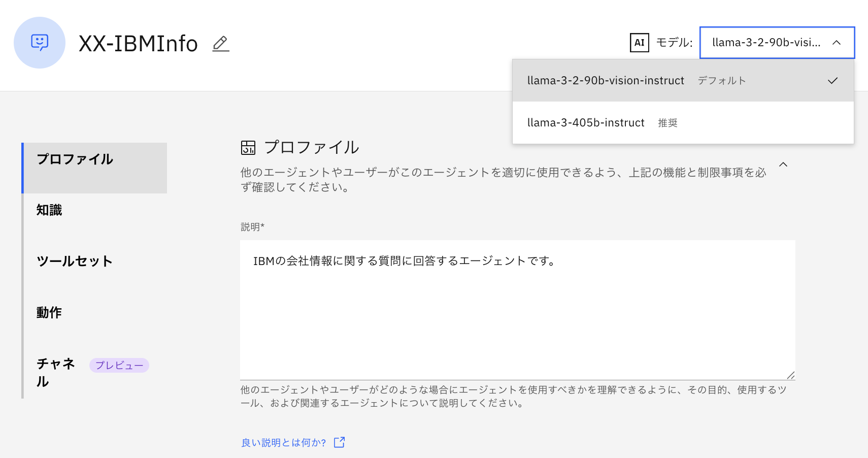Select llama-3-2-90b-vision-instruct from the model list
868x458 pixels.
606,81
